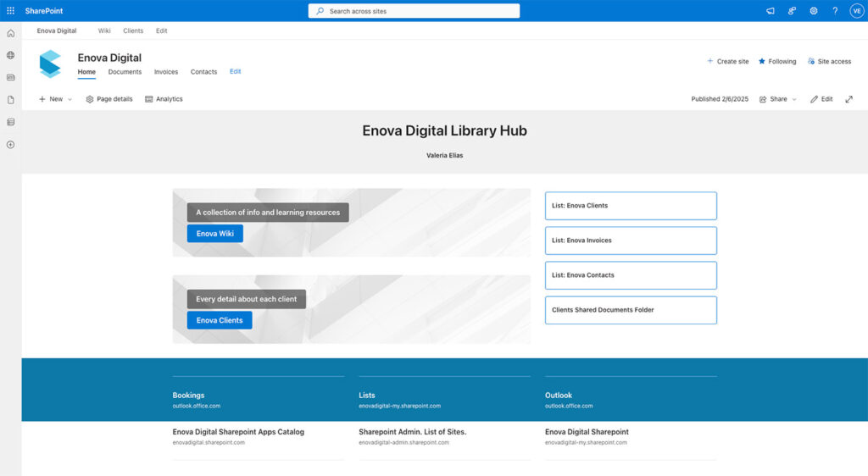Open the Contacts navigation tab
The height and width of the screenshot is (476, 868).
pyautogui.click(x=203, y=72)
